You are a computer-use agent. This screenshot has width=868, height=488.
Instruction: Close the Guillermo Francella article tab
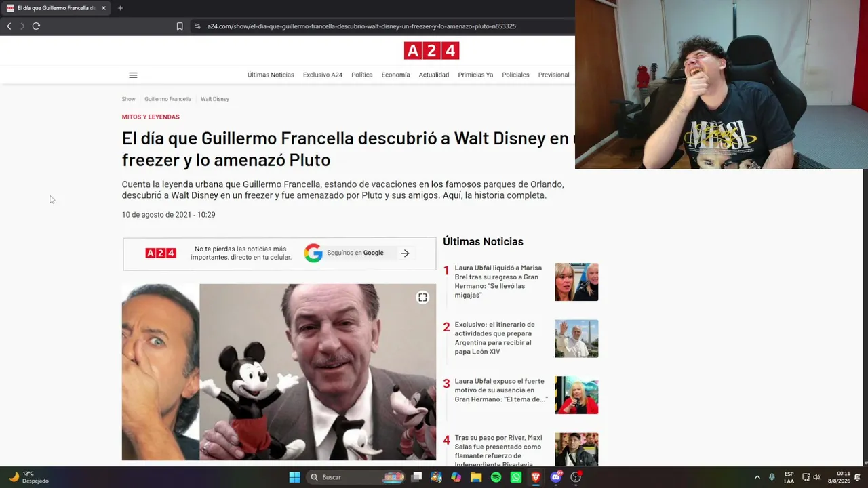[x=104, y=8]
